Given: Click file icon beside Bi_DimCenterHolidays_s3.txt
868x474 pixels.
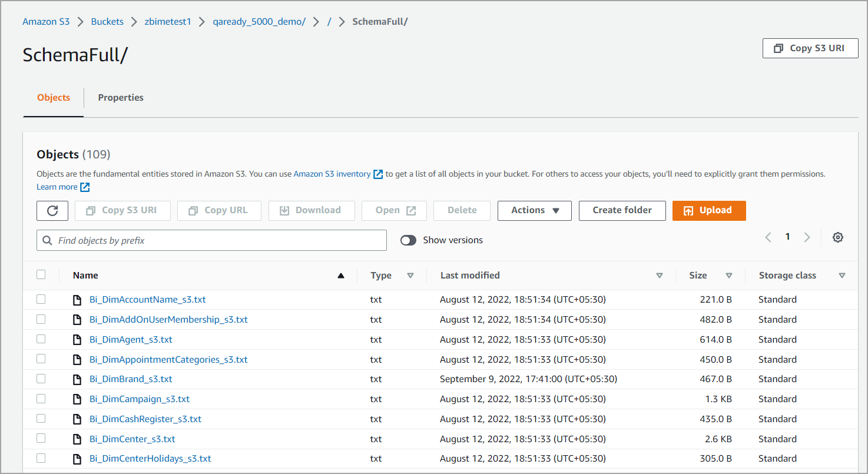Looking at the screenshot, I should click(x=77, y=459).
